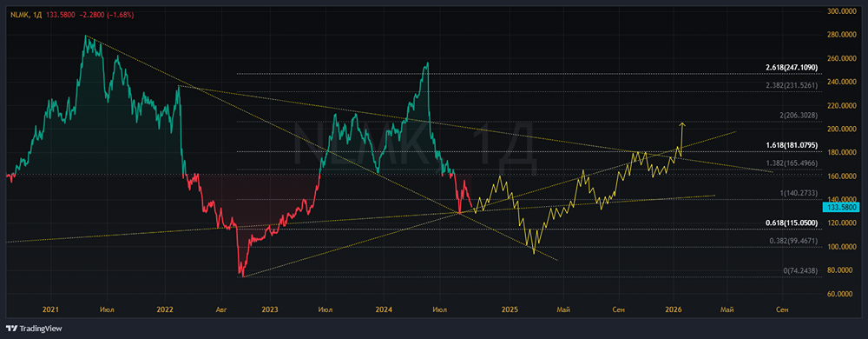Click 80.0000 on the price axis
Screen dimensions: 868x339
[840, 271]
